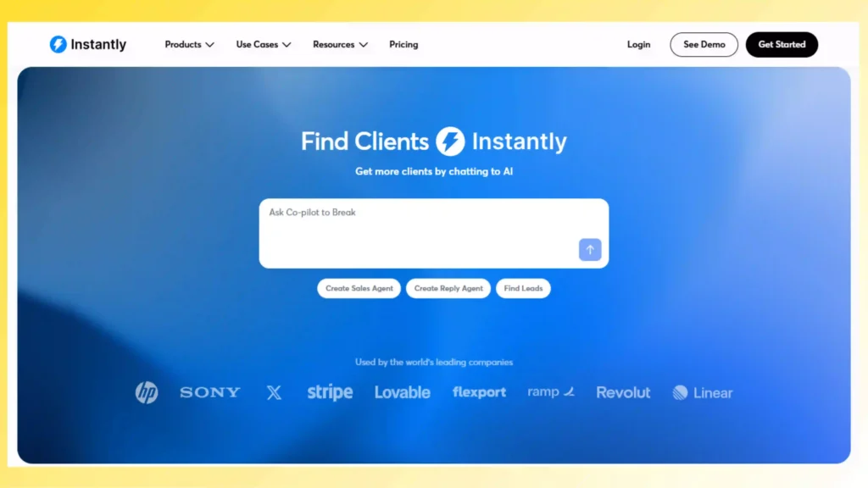Submit prompt with the up-arrow send button
The width and height of the screenshot is (868, 488).
pyautogui.click(x=590, y=250)
